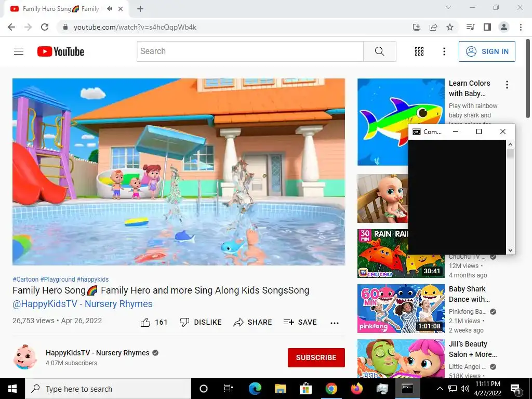Open Baby Shark Dance video title
Image resolution: width=532 pixels, height=399 pixels.
pyautogui.click(x=469, y=294)
